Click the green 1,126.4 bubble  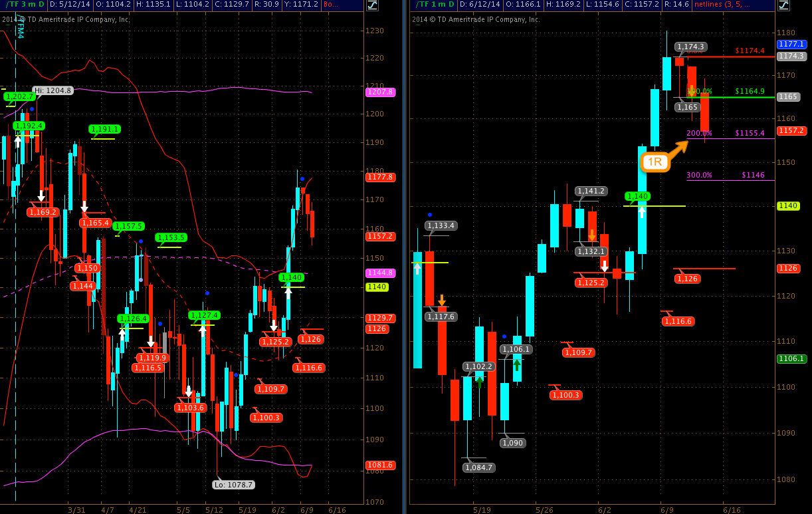(x=133, y=319)
